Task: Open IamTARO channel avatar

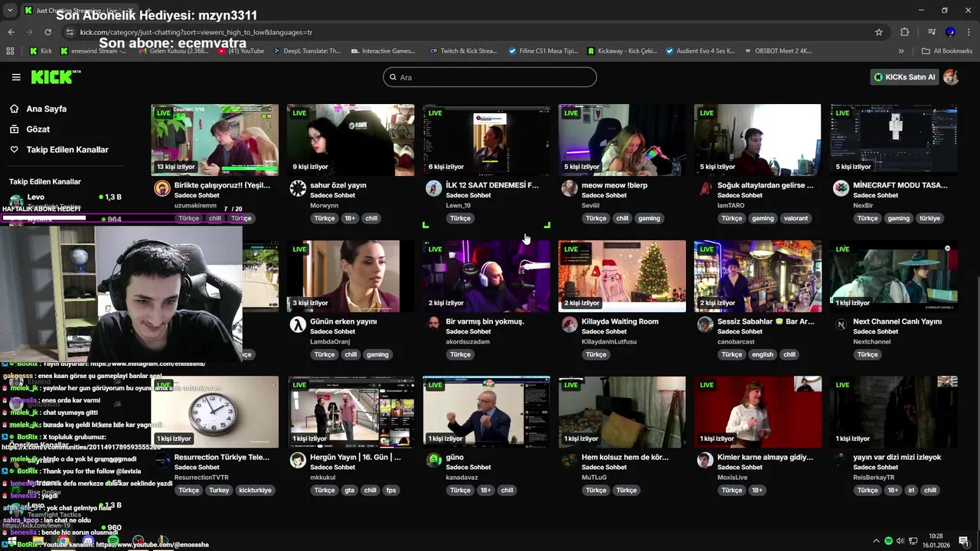Action: (x=705, y=188)
